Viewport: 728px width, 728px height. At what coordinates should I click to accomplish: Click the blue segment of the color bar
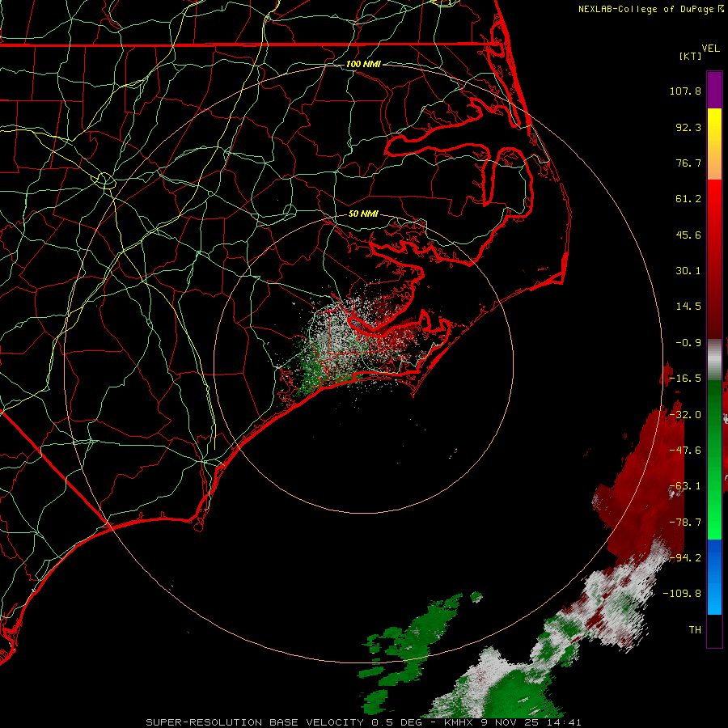point(714,577)
